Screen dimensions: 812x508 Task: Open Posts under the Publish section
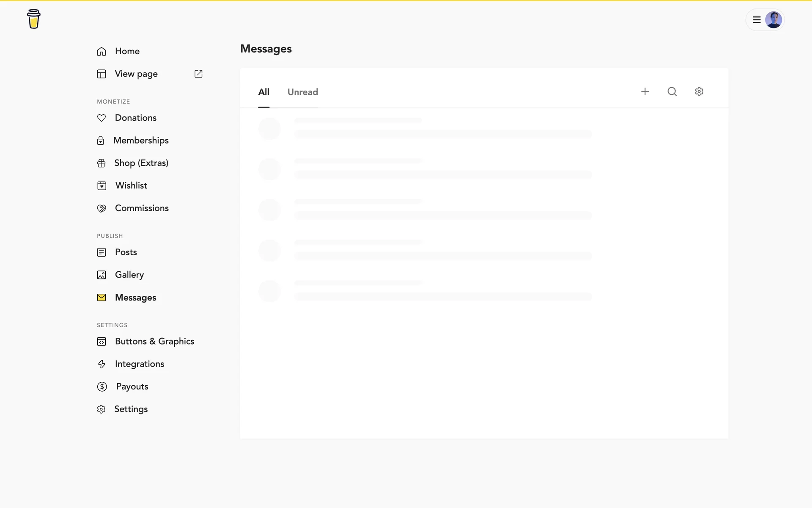pos(126,252)
